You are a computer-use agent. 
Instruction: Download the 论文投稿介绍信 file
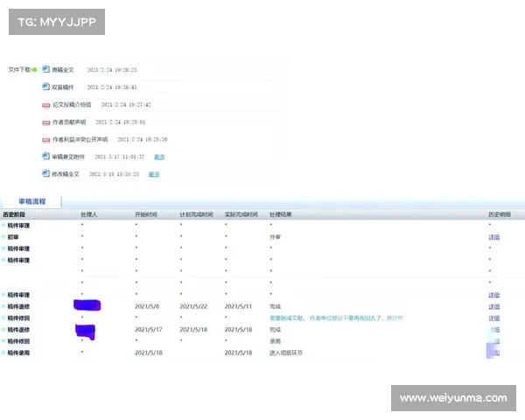pos(72,104)
